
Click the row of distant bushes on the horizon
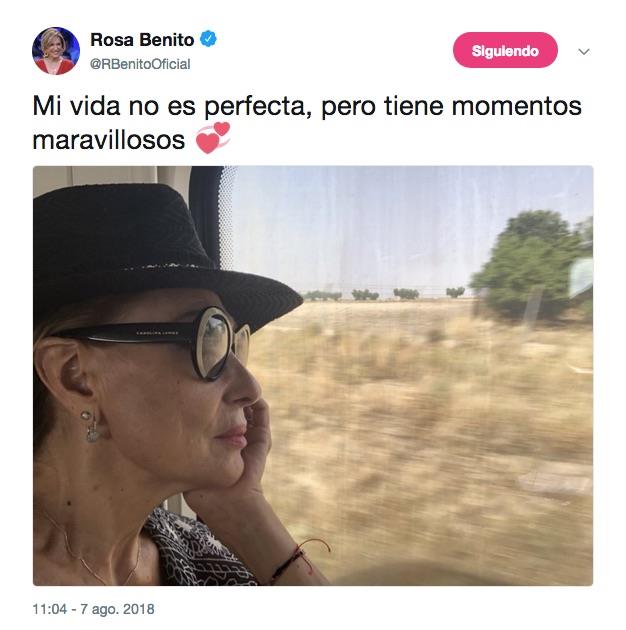[384, 294]
